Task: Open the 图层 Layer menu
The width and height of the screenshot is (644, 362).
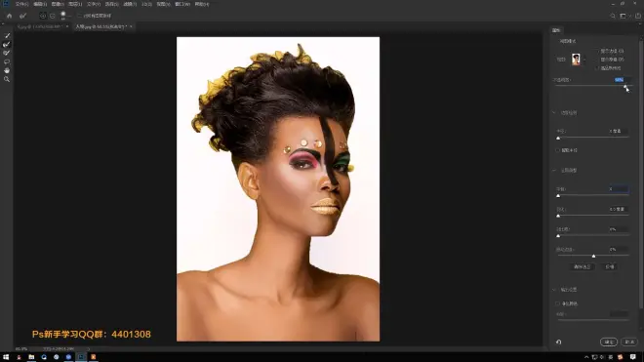Action: [x=75, y=4]
